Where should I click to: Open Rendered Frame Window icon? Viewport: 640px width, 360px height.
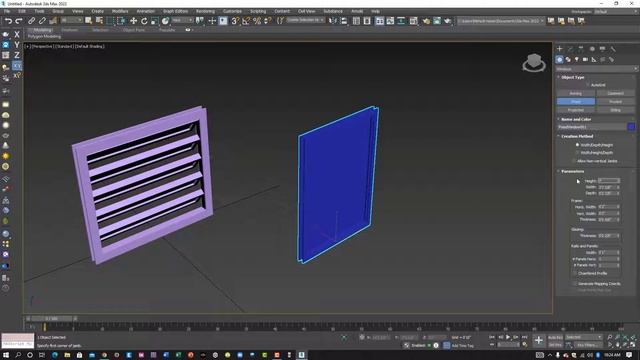coord(437,21)
